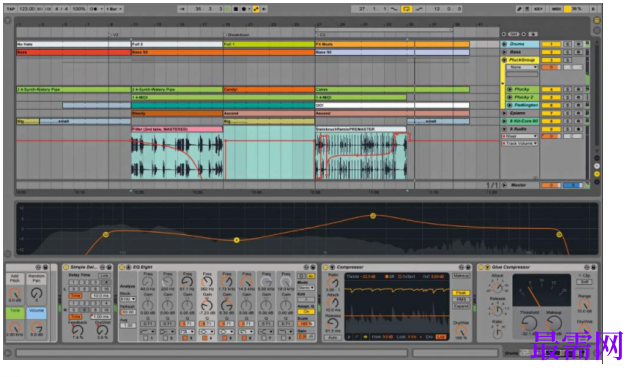Viewport: 642px width, 377px height.
Task: Click the Punch-Out switch right of Loop
Action: pos(419,9)
